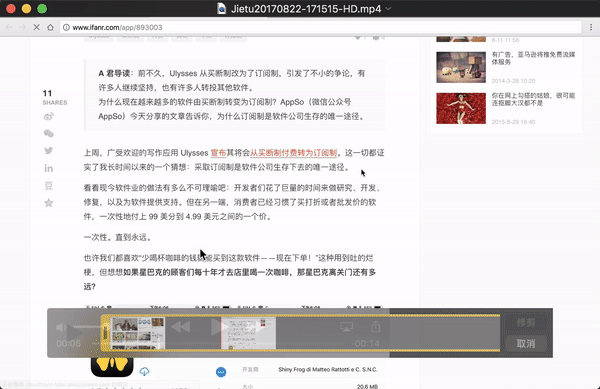Viewport: 600px width, 389px height.
Task: Share the article on LinkedIn
Action: coord(49,168)
